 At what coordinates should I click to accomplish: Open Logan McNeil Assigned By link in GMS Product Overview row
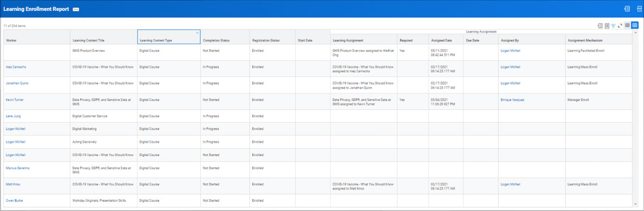(510, 50)
